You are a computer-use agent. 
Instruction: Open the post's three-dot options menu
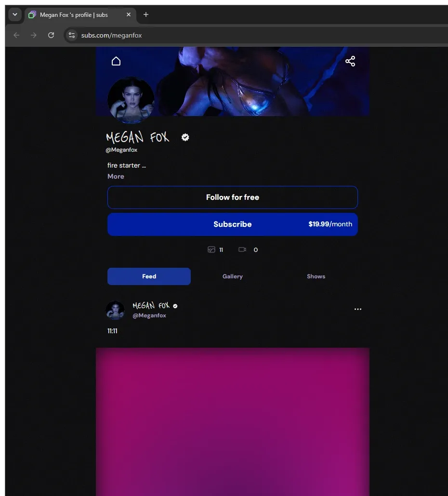[358, 309]
